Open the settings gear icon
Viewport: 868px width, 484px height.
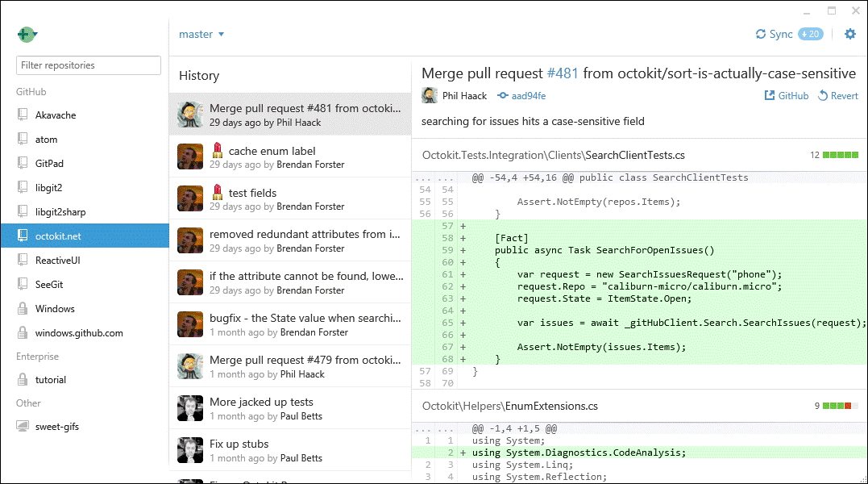tap(849, 34)
